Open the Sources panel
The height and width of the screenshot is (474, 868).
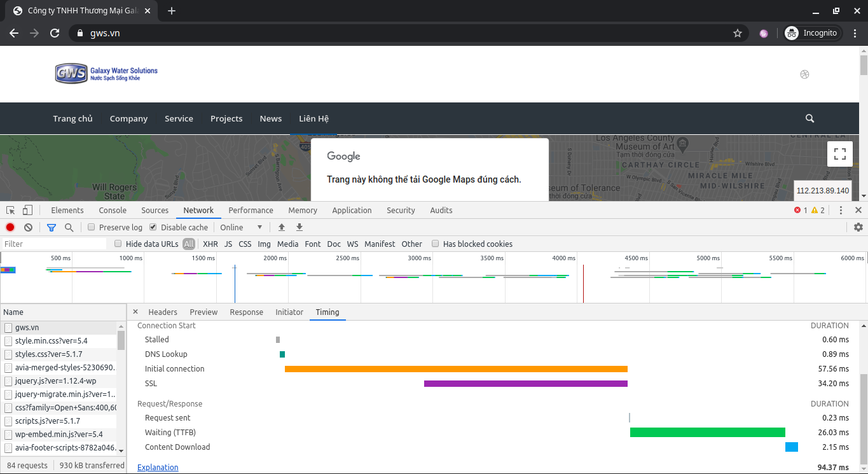coord(155,210)
